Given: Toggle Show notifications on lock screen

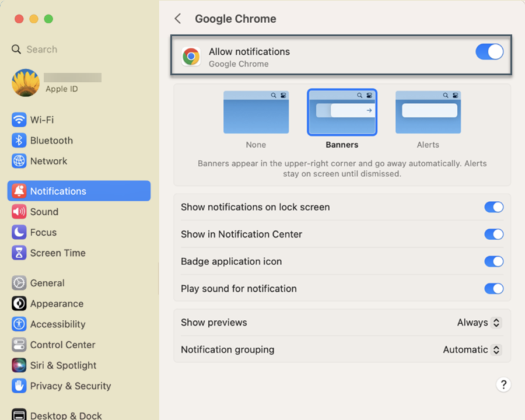Looking at the screenshot, I should [x=494, y=207].
